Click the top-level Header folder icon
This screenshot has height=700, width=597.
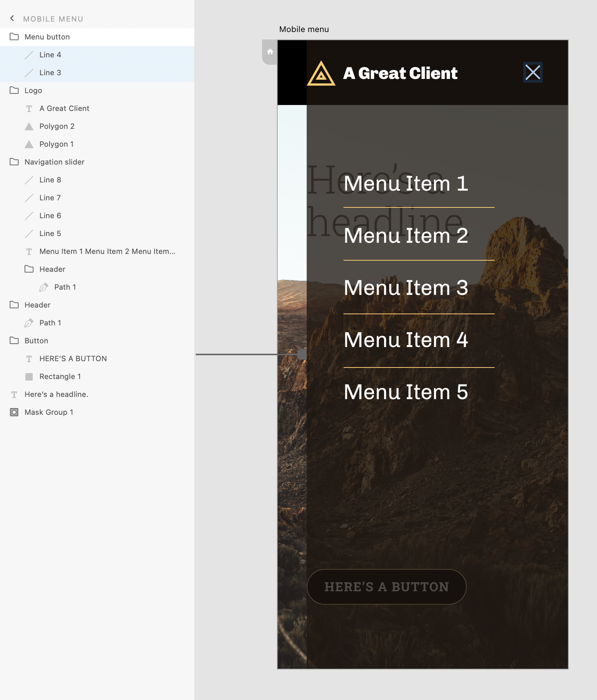pyautogui.click(x=14, y=305)
